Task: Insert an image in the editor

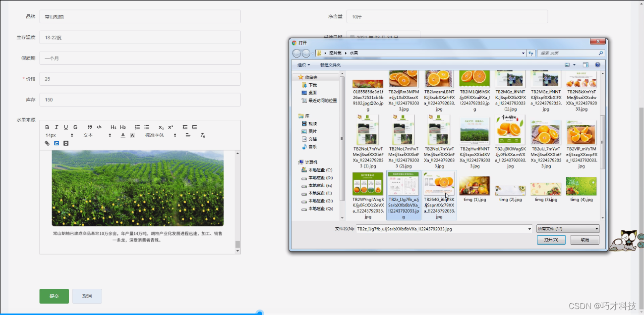Action: click(x=56, y=143)
